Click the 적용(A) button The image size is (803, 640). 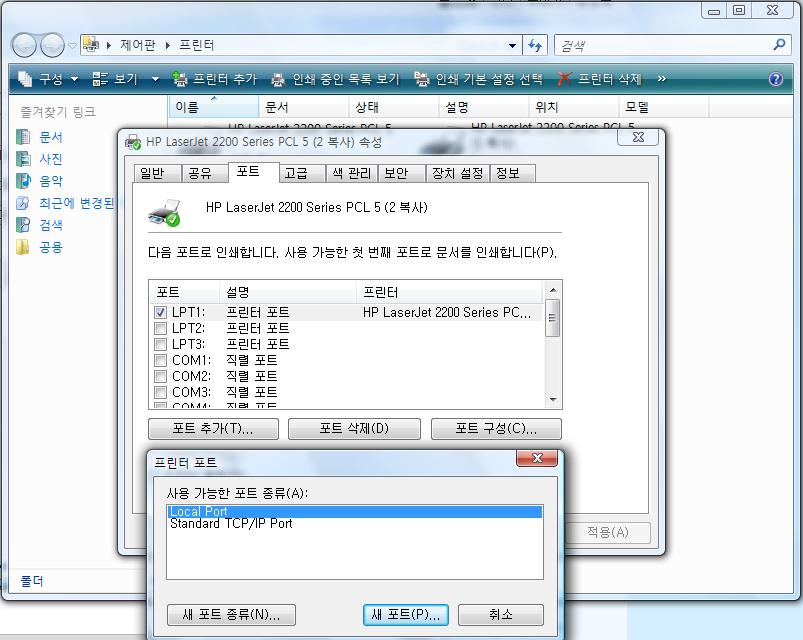[608, 532]
